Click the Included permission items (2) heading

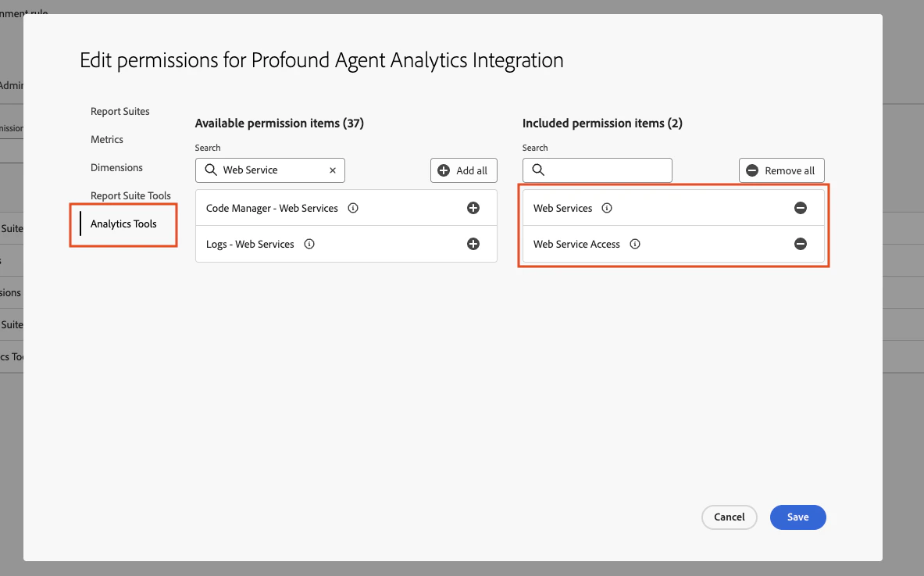point(602,123)
